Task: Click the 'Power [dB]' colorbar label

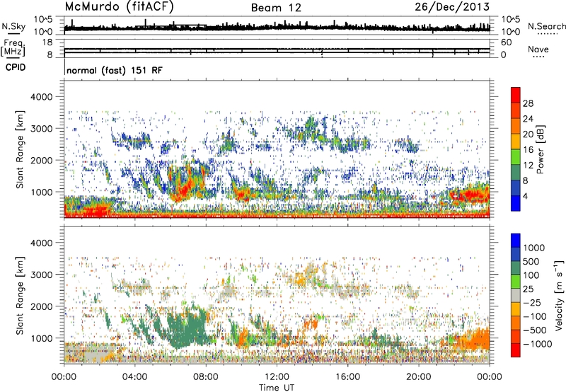Action: click(x=540, y=149)
